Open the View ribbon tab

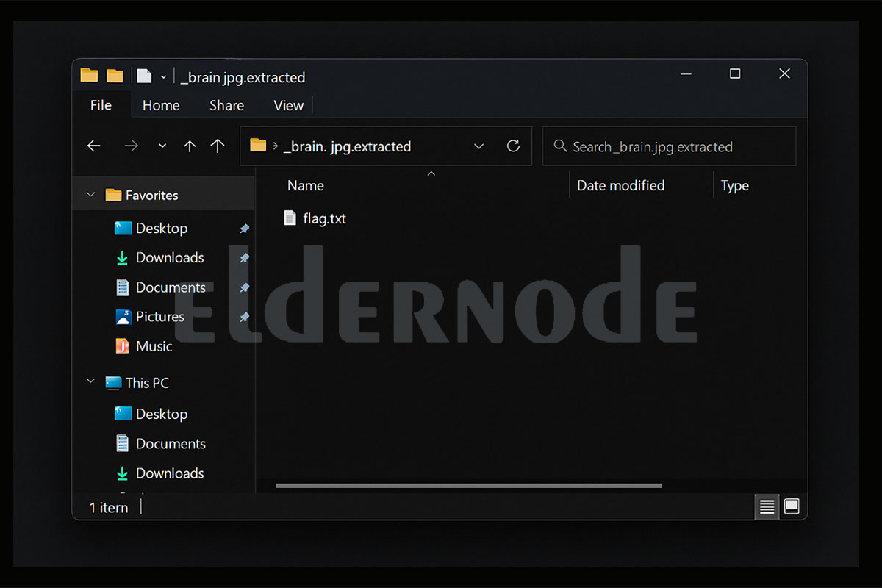click(288, 105)
